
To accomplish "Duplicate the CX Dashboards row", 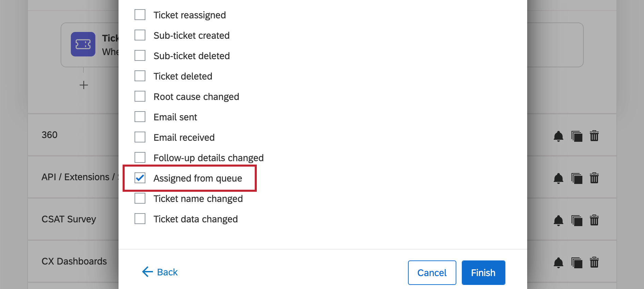I will 577,263.
